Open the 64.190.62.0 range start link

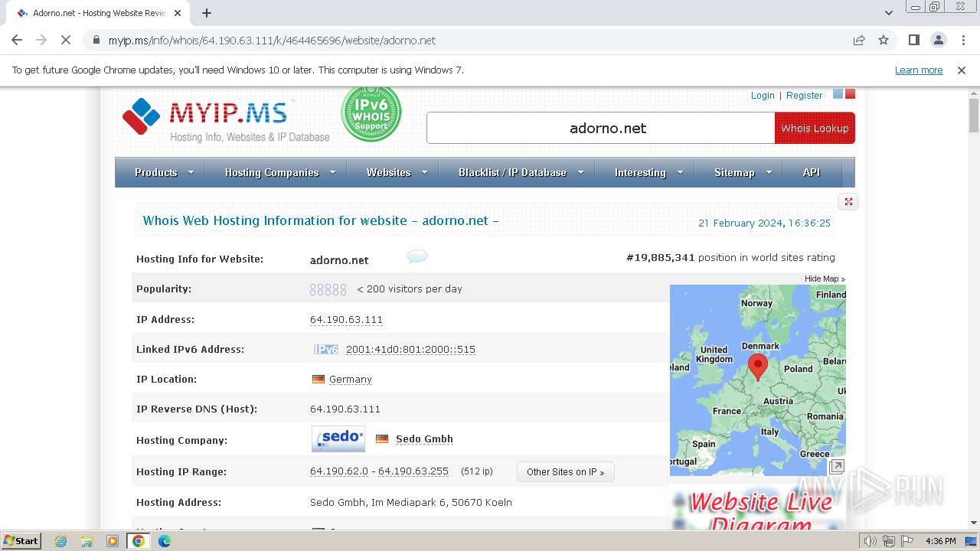(x=339, y=471)
